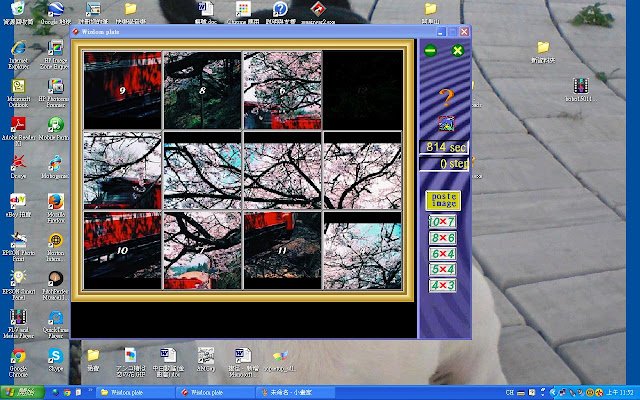Select the 8×6 grid size option
This screenshot has height=400, width=640.
[x=442, y=238]
